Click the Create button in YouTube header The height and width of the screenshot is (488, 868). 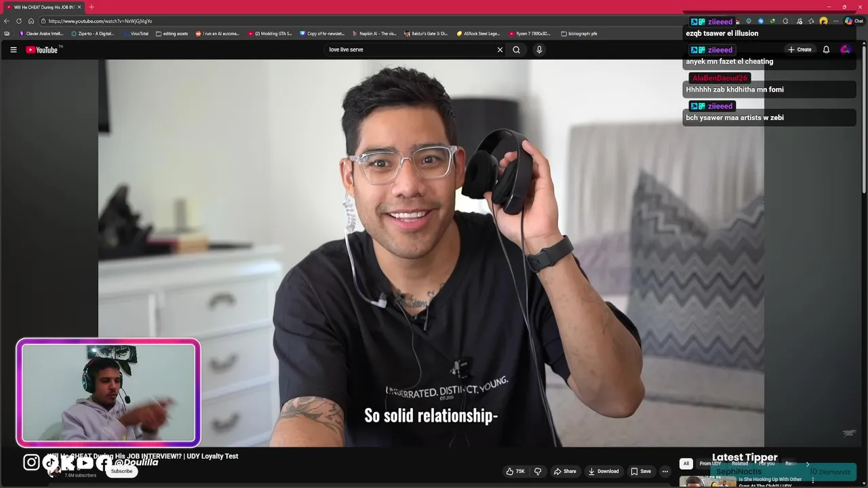click(x=800, y=49)
